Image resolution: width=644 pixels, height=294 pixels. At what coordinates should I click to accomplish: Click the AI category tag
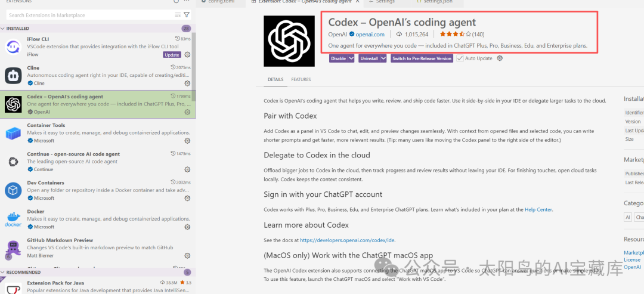point(627,217)
